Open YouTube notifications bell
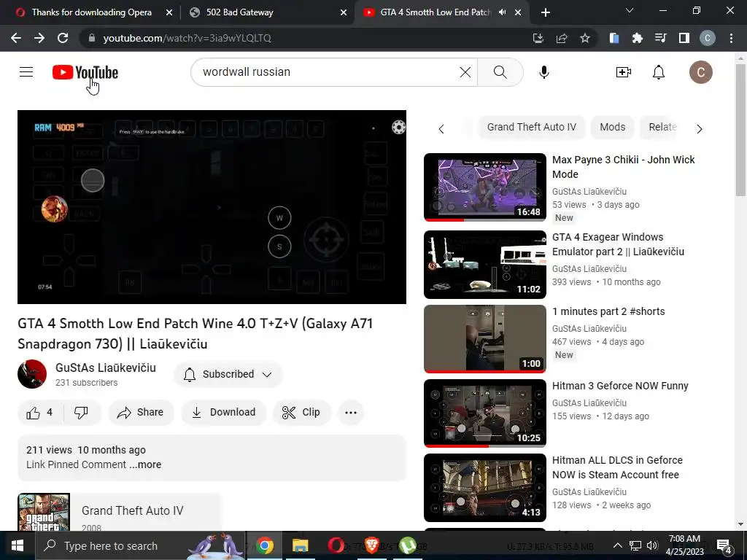 [659, 72]
